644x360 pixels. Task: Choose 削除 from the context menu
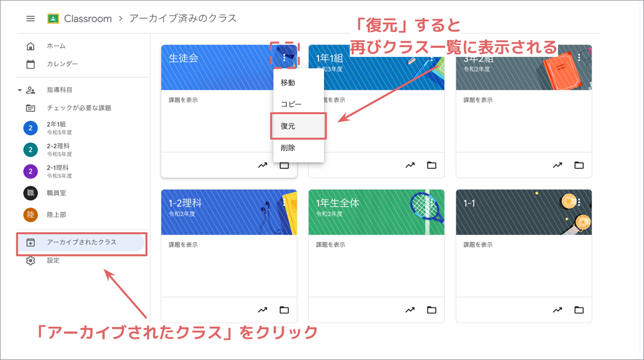[299, 148]
